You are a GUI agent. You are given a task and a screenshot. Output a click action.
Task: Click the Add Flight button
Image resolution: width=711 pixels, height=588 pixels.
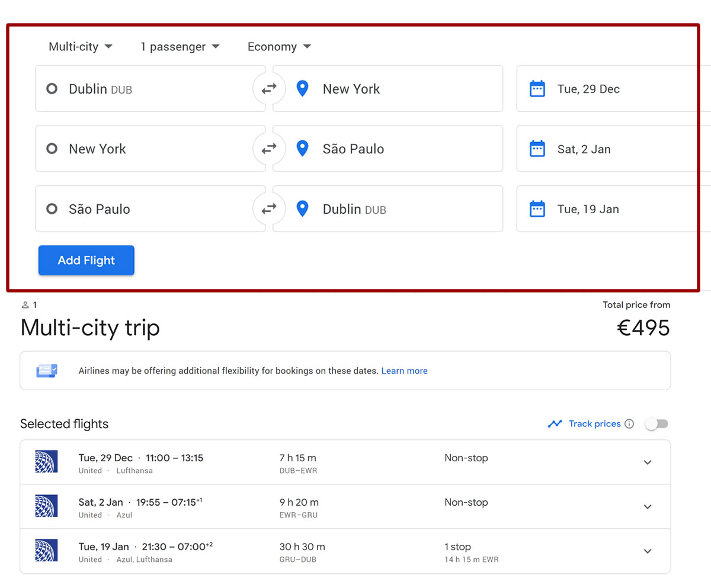[87, 261]
